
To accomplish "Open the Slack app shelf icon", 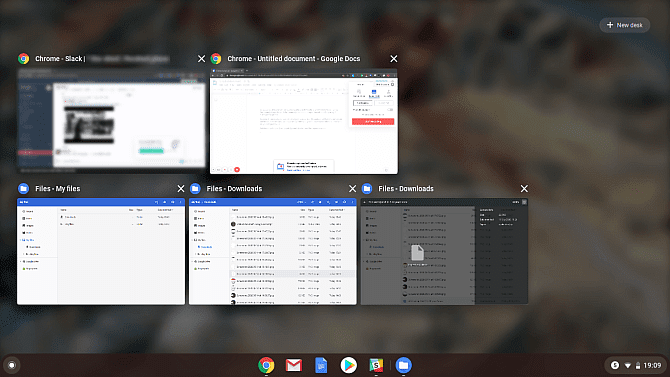I will coord(376,365).
